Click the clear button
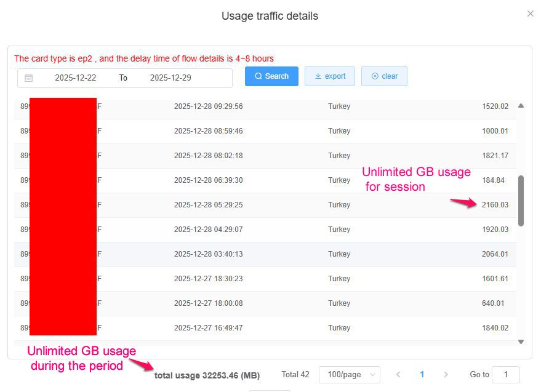 384,76
